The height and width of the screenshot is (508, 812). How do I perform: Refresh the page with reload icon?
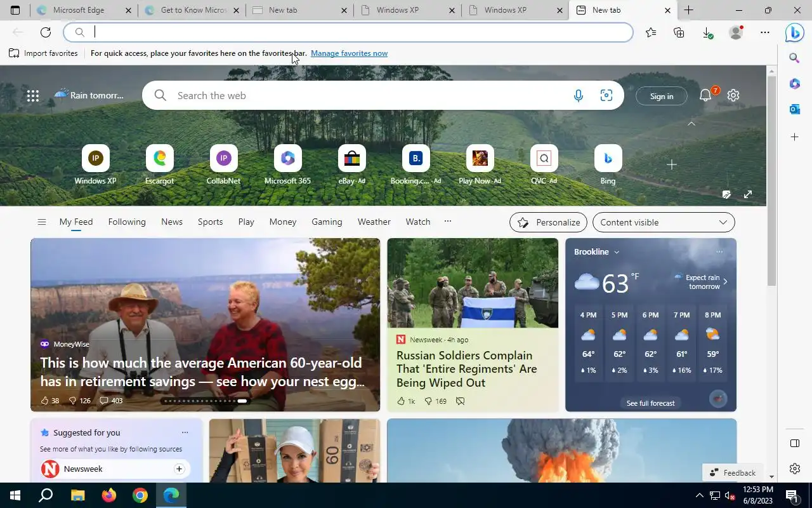click(x=46, y=32)
